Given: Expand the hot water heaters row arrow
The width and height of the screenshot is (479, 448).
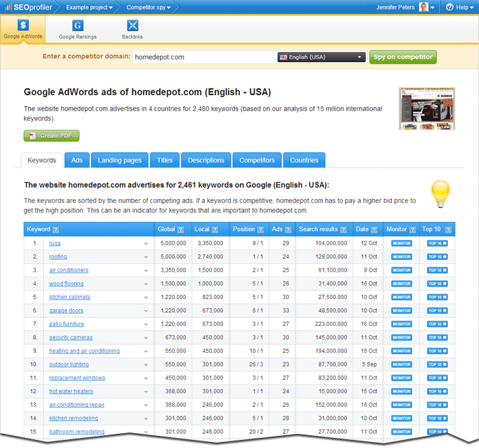Looking at the screenshot, I should (x=146, y=392).
